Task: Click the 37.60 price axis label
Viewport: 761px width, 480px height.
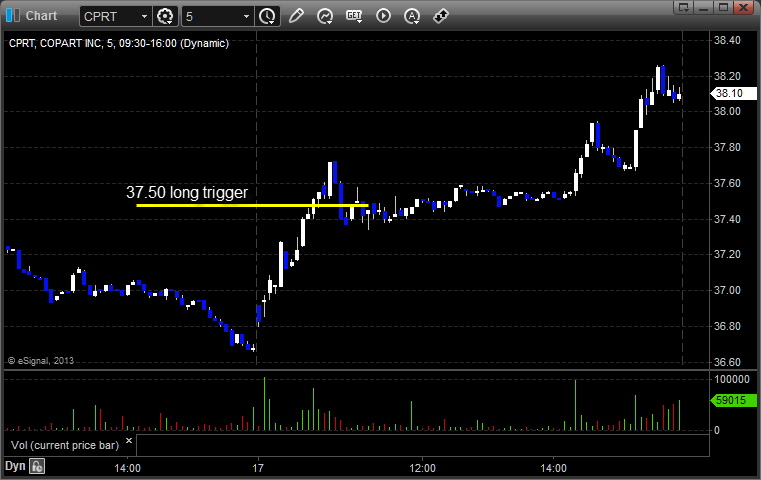Action: click(x=727, y=183)
